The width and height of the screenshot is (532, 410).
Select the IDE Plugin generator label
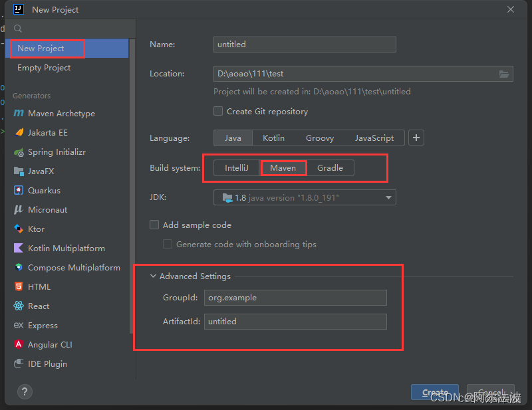pos(47,364)
